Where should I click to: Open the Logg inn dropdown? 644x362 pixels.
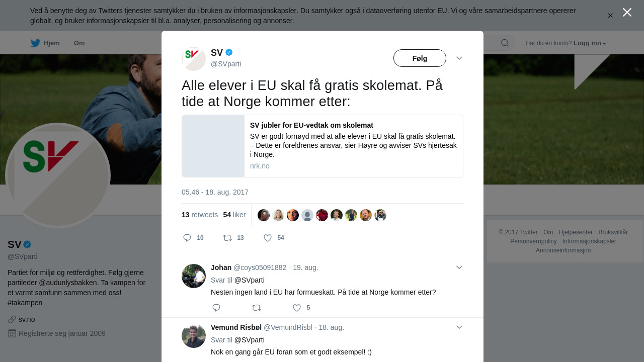click(x=590, y=43)
